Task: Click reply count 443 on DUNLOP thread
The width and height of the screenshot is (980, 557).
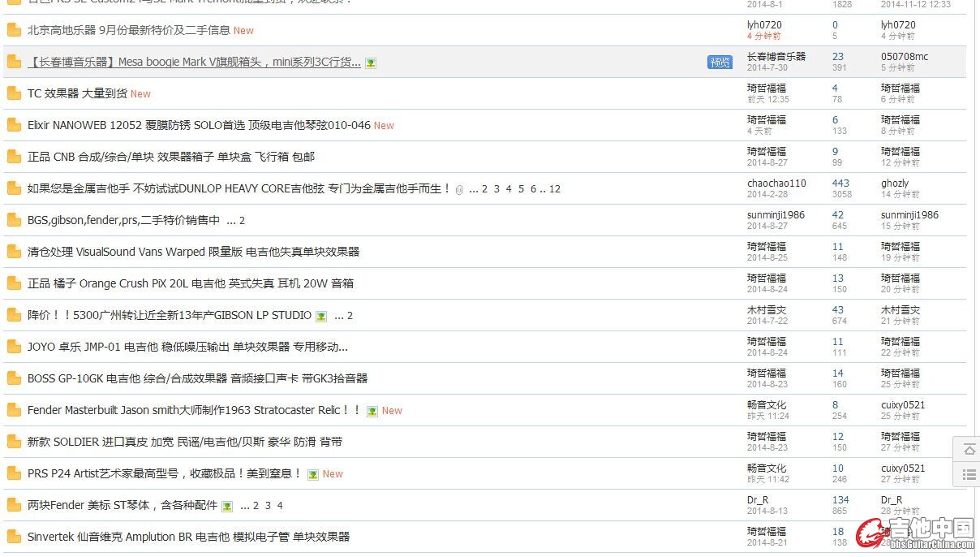Action: point(840,184)
